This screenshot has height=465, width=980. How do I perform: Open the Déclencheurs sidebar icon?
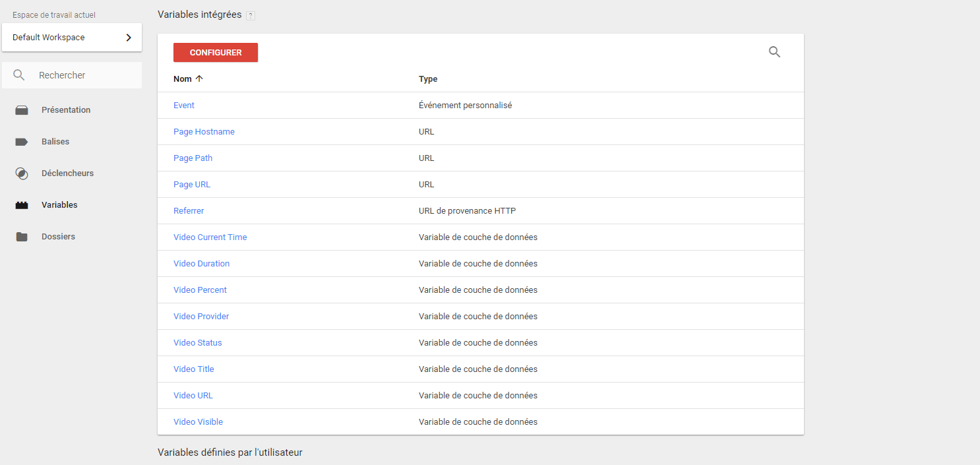click(22, 173)
